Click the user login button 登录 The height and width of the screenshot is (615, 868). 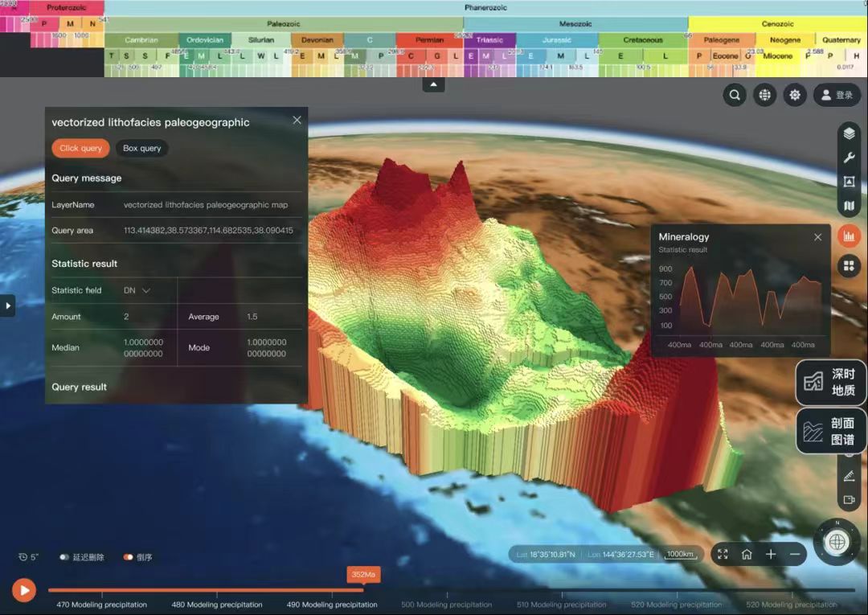tap(837, 95)
